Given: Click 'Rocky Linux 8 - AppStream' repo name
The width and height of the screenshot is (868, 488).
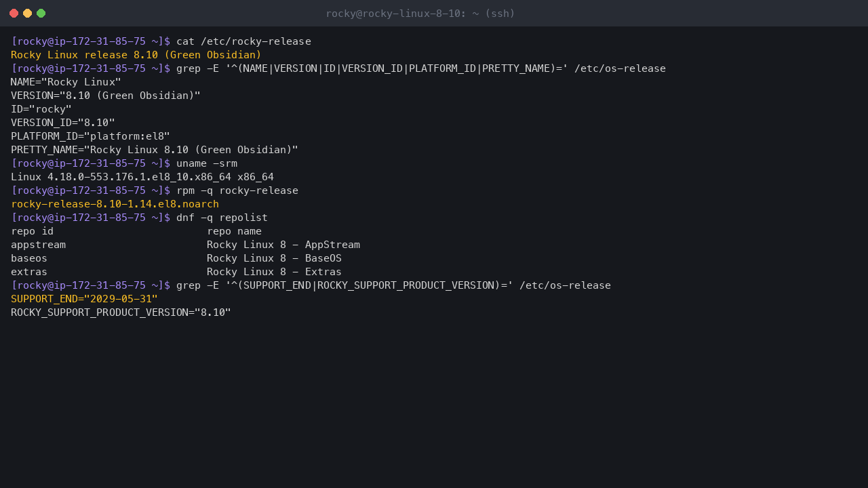Looking at the screenshot, I should click(x=283, y=245).
